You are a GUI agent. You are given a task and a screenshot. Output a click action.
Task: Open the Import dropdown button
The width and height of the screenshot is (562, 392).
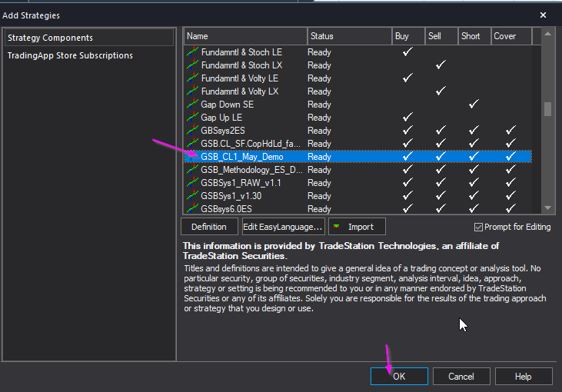point(357,227)
